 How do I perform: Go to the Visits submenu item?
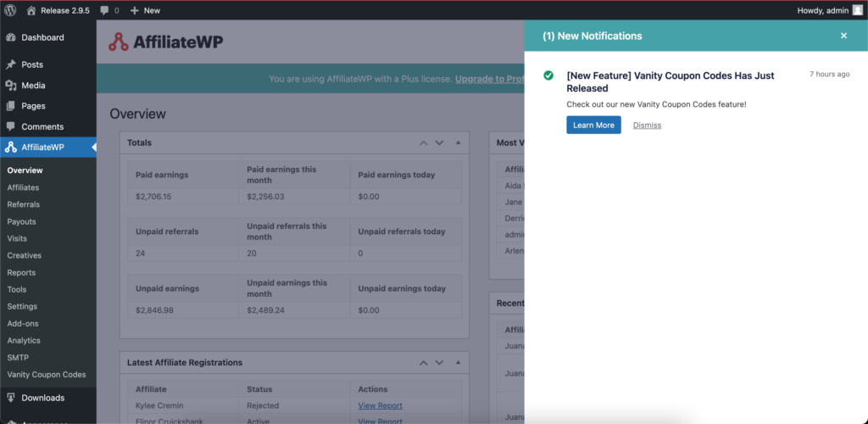pos(17,238)
